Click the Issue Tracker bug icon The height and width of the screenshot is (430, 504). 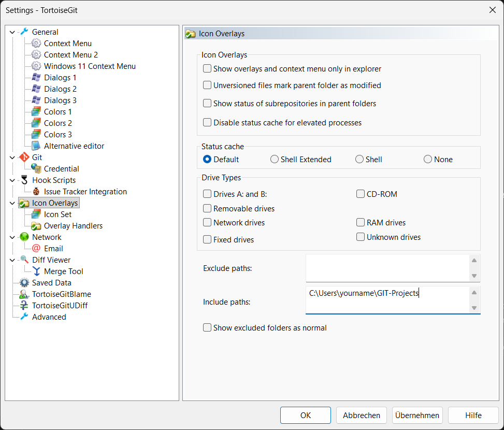click(x=36, y=192)
